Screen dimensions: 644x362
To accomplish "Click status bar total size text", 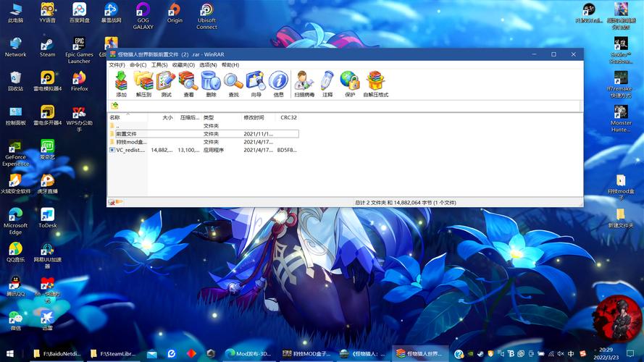I will click(406, 203).
